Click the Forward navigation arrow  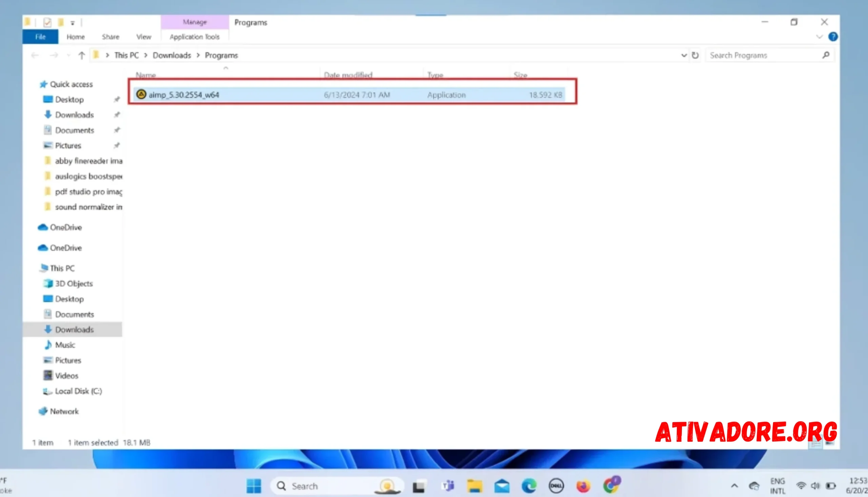pyautogui.click(x=54, y=55)
